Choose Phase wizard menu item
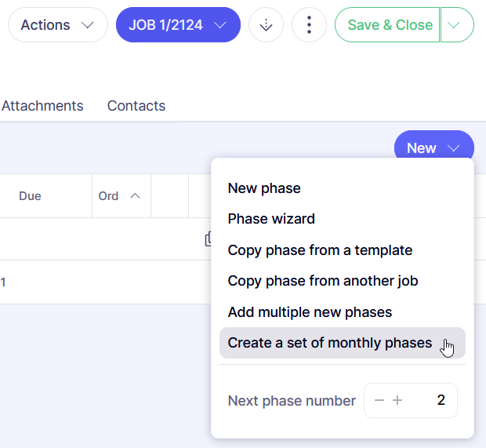486x448 pixels. [271, 219]
